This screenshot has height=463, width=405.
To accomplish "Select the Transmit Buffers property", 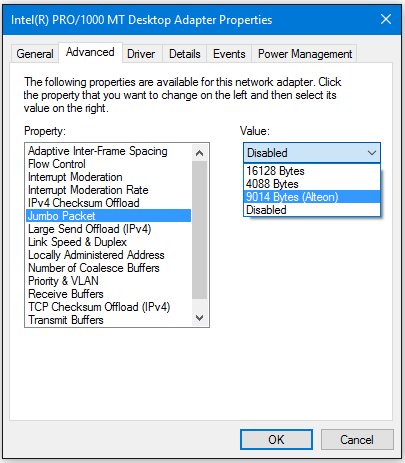I will click(x=108, y=320).
